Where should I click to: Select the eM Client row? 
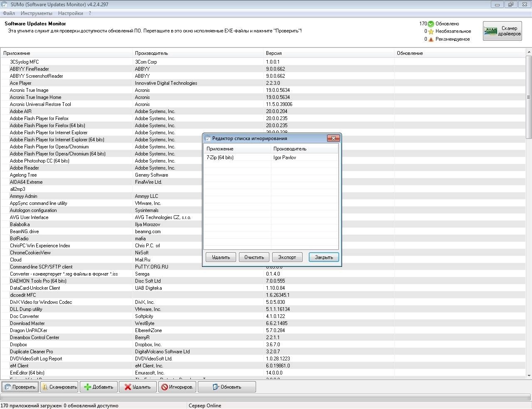263,366
